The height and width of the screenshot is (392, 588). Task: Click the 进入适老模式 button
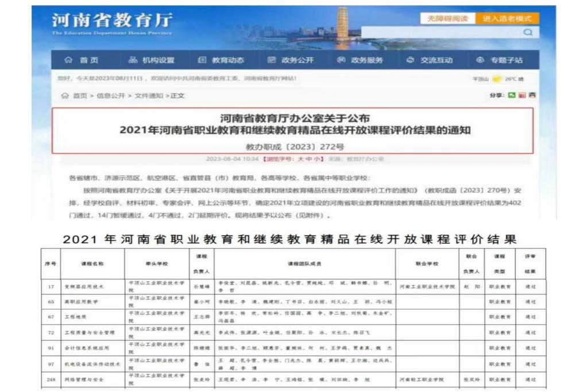507,19
